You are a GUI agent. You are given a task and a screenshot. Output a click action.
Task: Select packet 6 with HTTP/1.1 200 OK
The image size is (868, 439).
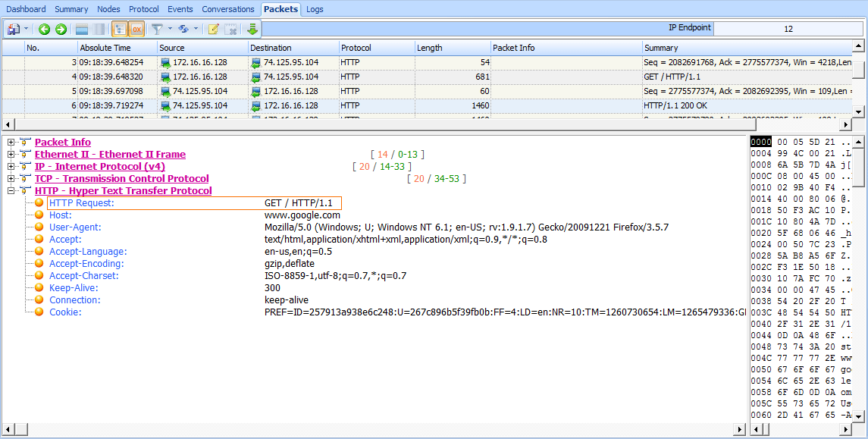pyautogui.click(x=427, y=105)
